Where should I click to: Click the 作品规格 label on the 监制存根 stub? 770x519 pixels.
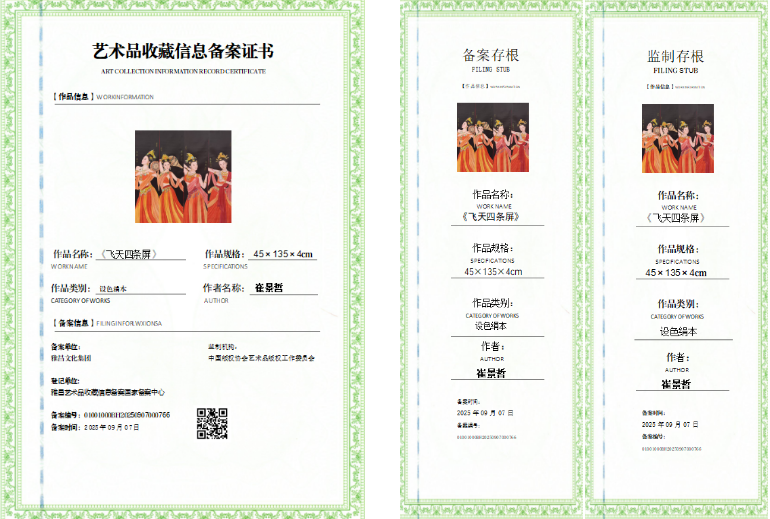click(678, 249)
